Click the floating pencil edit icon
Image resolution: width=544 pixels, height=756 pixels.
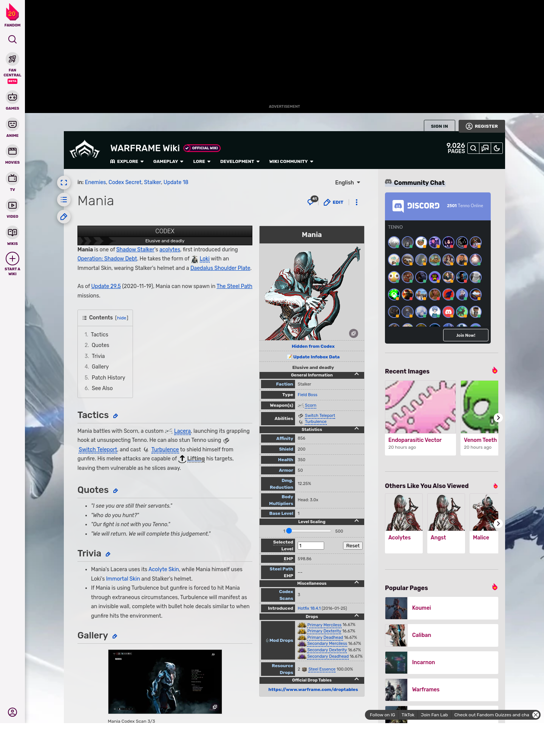coord(64,217)
